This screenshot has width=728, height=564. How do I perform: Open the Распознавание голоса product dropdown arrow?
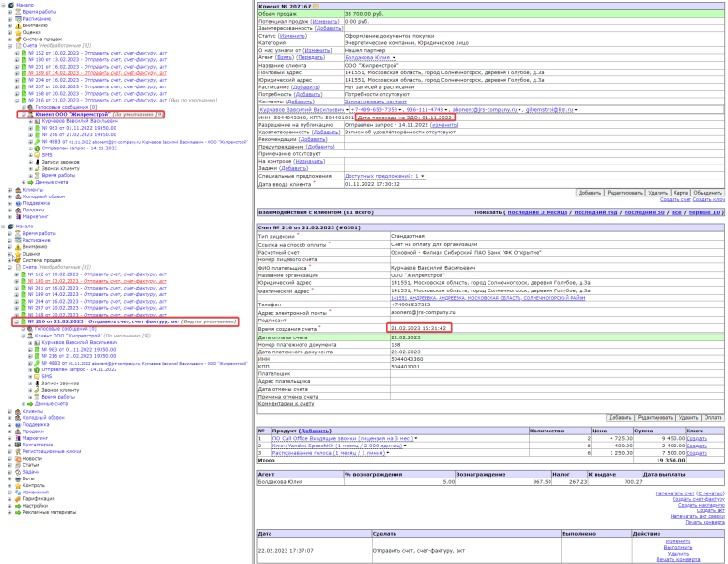coord(388,453)
